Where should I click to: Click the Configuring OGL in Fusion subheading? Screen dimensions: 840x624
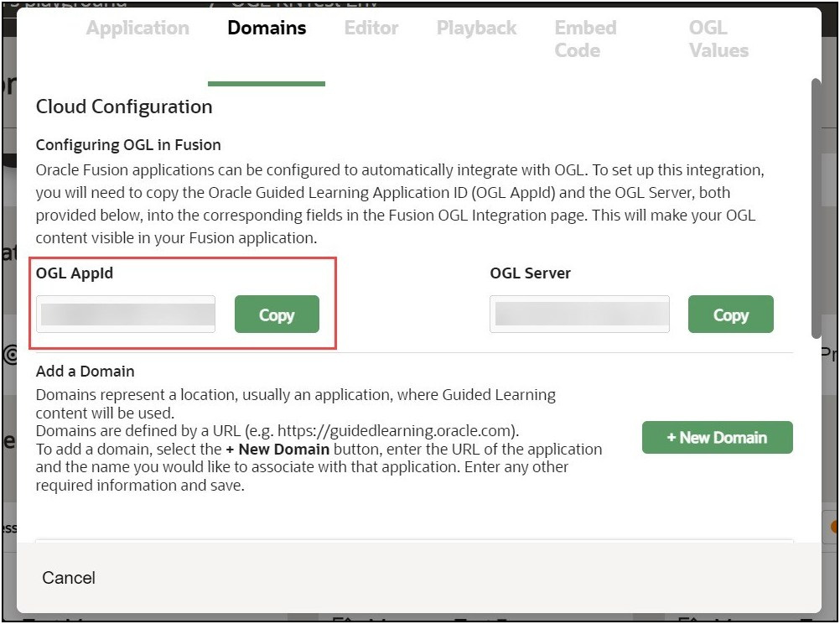tap(128, 145)
